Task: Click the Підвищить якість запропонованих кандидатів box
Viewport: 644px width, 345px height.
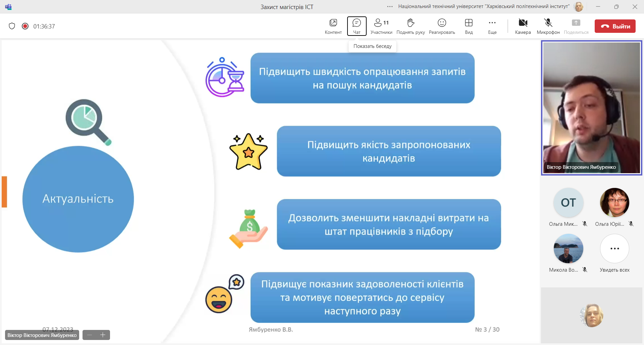Action: coord(389,151)
